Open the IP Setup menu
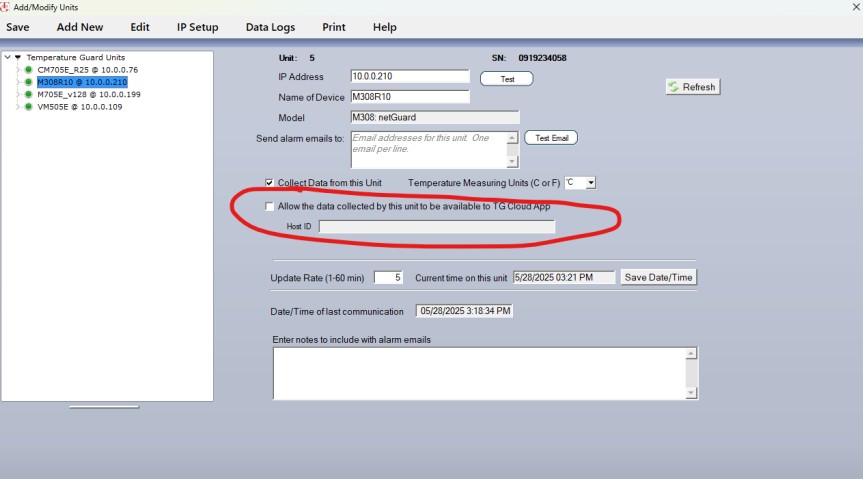The height and width of the screenshot is (479, 863). tap(197, 27)
